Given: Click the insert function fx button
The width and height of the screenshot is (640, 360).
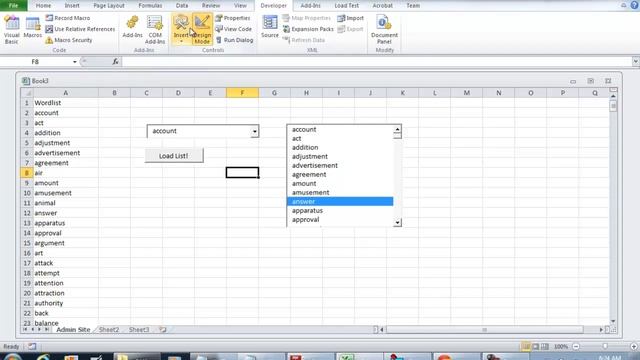Looking at the screenshot, I should pyautogui.click(x=116, y=62).
